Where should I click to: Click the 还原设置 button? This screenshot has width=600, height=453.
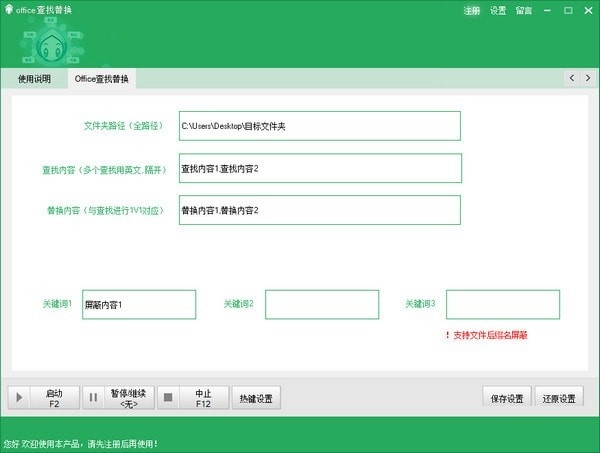pos(559,398)
